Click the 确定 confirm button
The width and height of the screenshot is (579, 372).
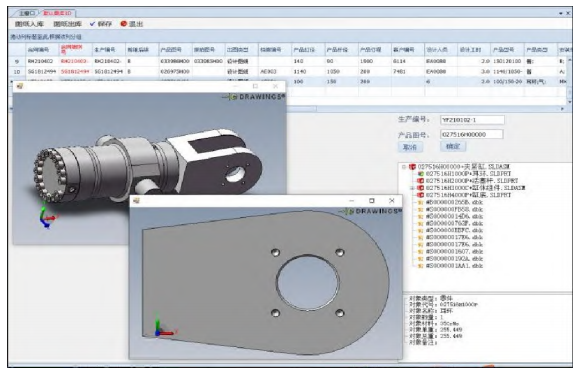click(x=453, y=146)
